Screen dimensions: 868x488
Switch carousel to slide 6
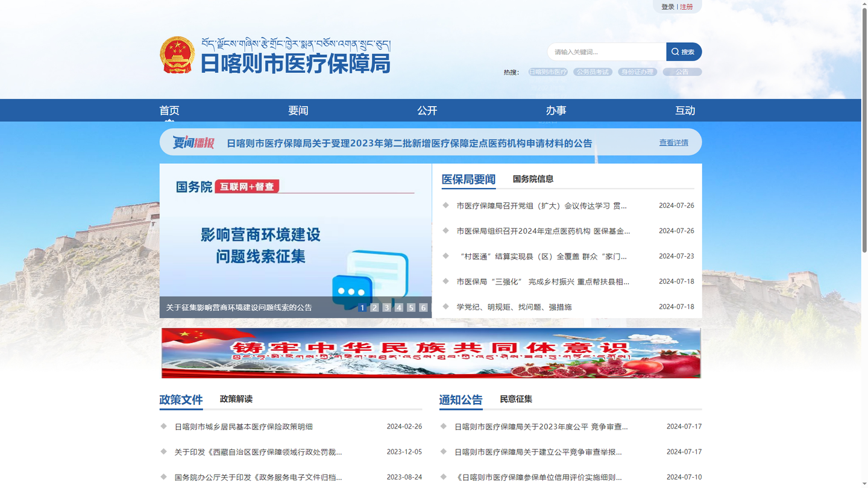[x=423, y=307]
